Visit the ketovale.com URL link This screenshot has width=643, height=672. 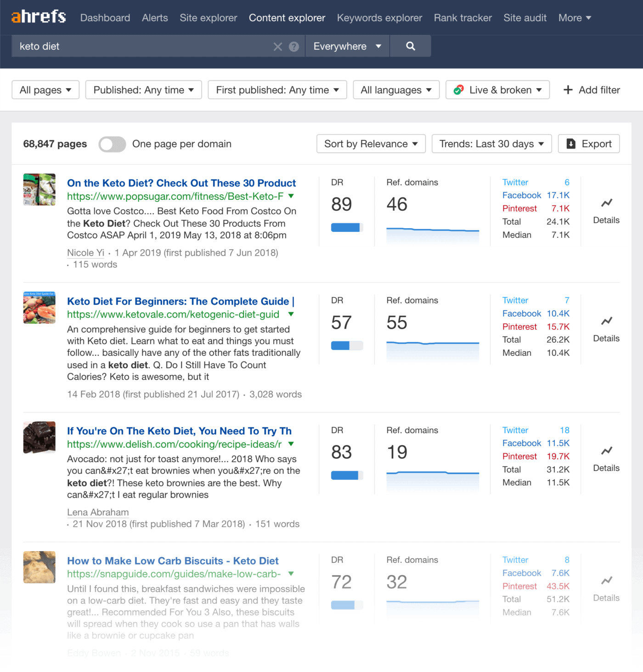pos(173,314)
